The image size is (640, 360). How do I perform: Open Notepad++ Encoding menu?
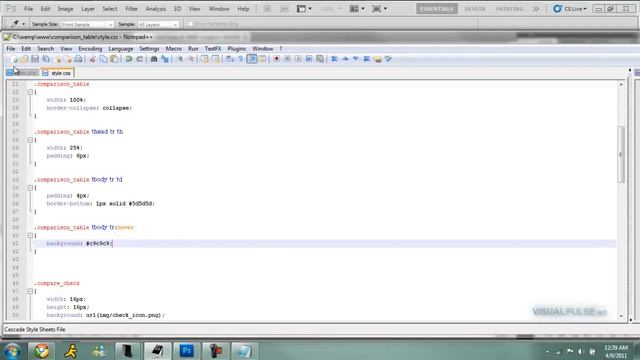pos(90,49)
